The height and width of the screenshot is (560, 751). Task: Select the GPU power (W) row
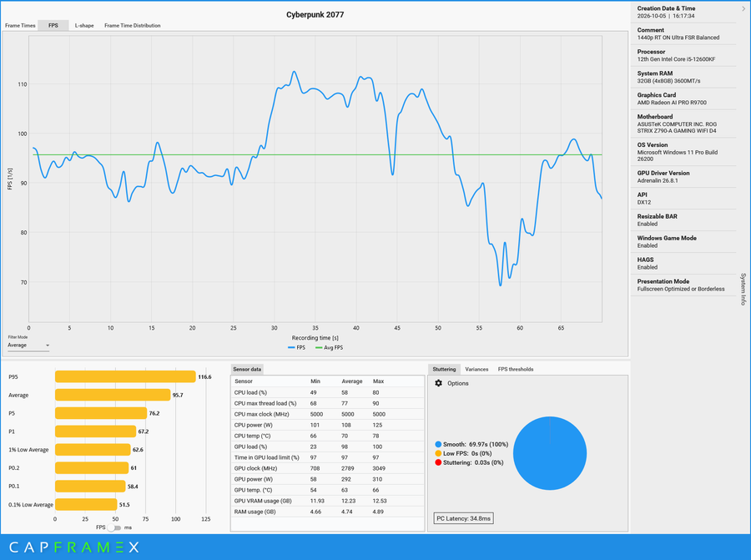(x=328, y=479)
